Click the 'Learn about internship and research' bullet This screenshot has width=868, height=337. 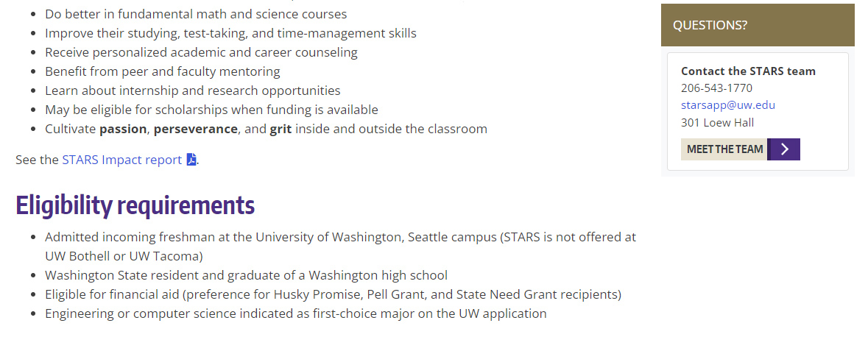[x=192, y=91]
